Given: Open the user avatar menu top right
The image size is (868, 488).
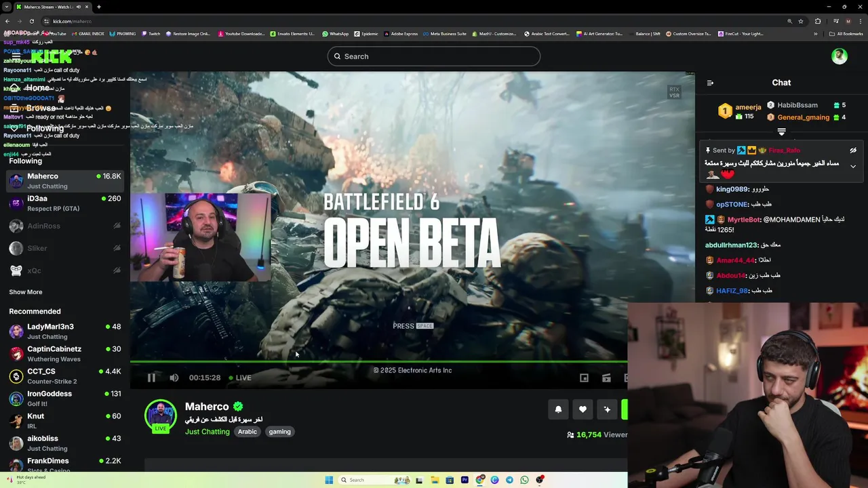Looking at the screenshot, I should 840,56.
